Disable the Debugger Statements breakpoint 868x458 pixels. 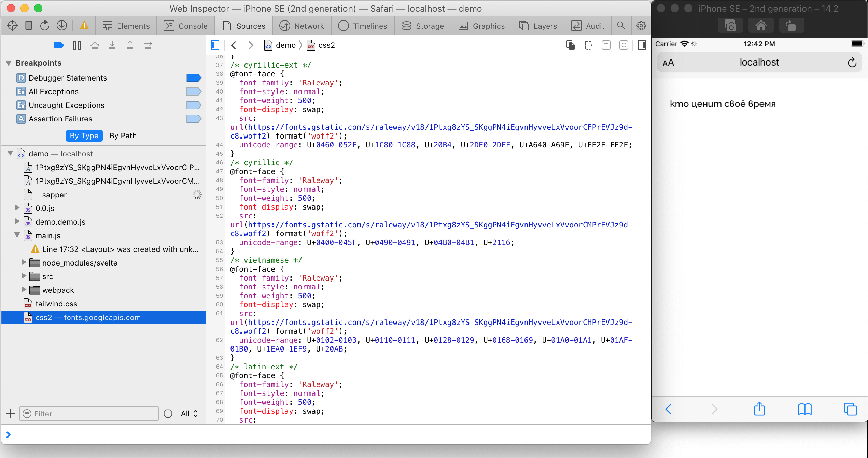[193, 77]
